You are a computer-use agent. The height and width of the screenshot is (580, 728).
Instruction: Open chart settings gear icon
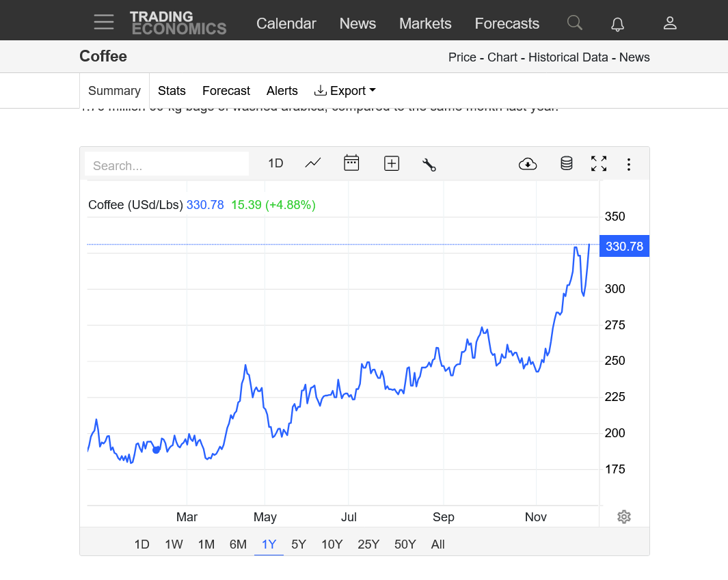(623, 516)
